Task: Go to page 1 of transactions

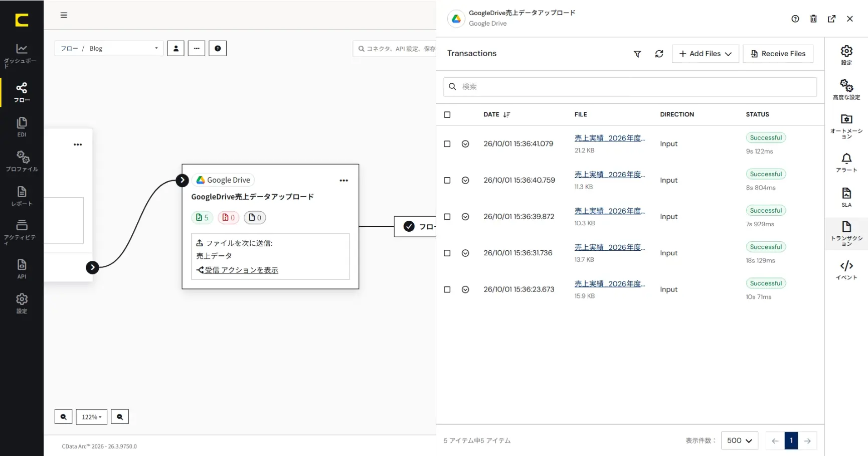Action: (791, 441)
